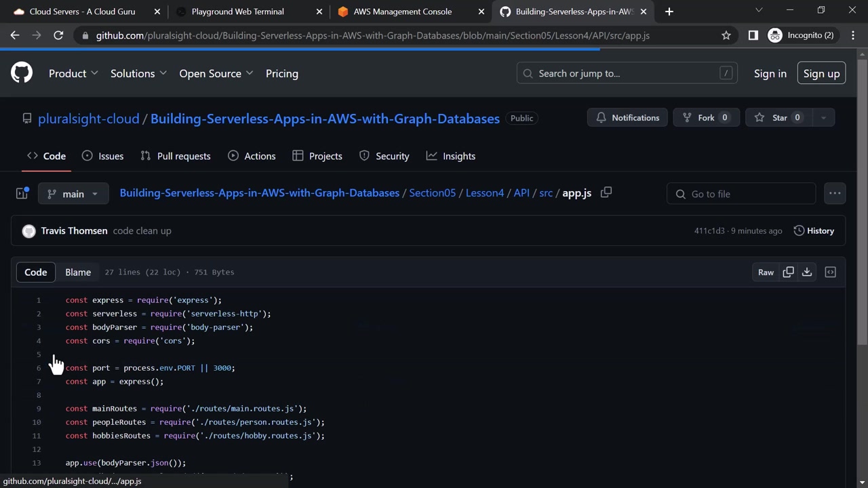Reload the page in browser
Screen dimensions: 868x488
(x=58, y=35)
